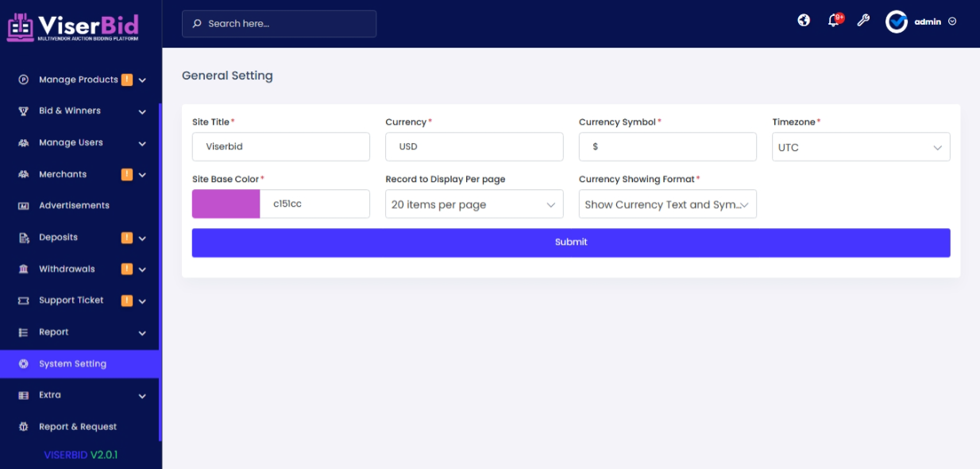Click the General Setting page heading
The image size is (980, 469).
[227, 76]
